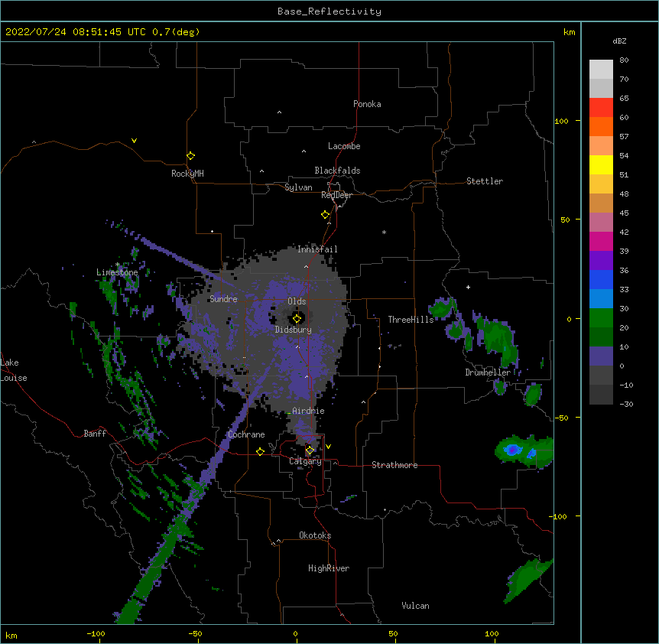Click the Strathmore label
This screenshot has height=644, width=659.
pos(394,465)
